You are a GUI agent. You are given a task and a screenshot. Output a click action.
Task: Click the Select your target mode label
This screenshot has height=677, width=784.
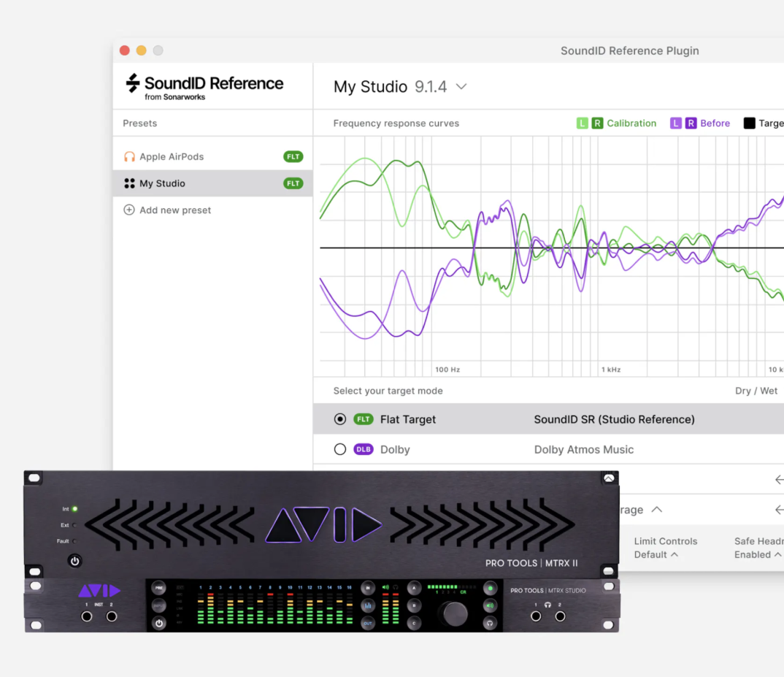(388, 391)
